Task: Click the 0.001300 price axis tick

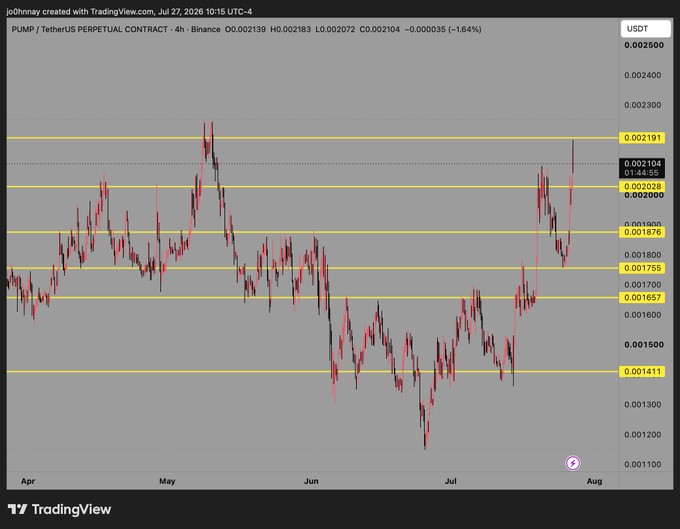Action: pyautogui.click(x=643, y=405)
